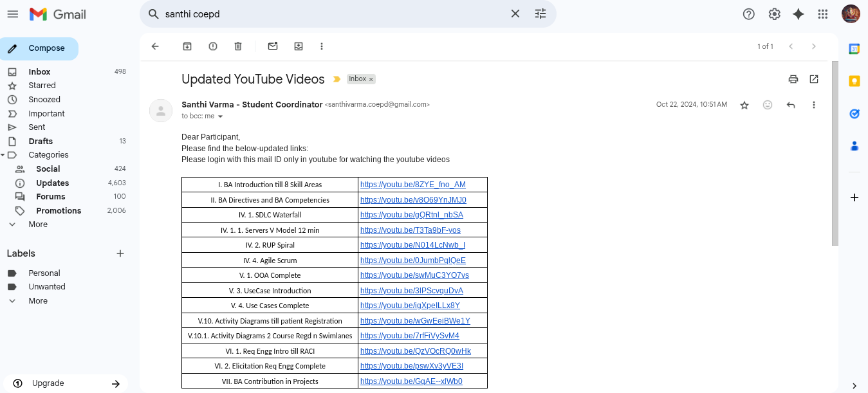Delete the email using trash icon

[x=238, y=46]
